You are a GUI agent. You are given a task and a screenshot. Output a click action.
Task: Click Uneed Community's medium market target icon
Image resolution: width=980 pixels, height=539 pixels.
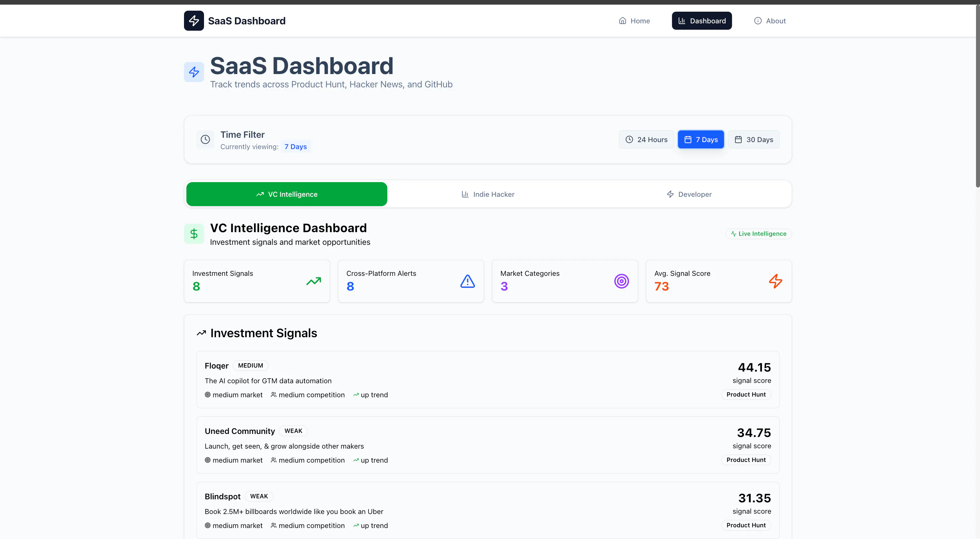pyautogui.click(x=208, y=460)
